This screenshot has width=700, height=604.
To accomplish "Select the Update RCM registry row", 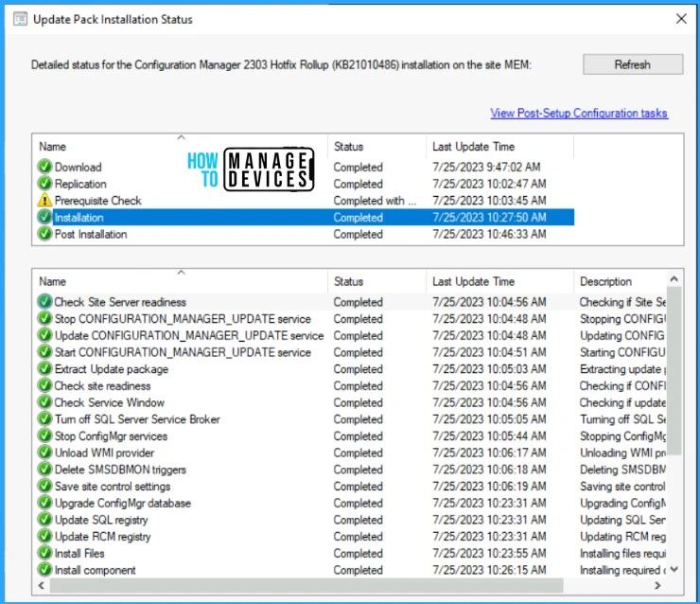I will pos(350,536).
